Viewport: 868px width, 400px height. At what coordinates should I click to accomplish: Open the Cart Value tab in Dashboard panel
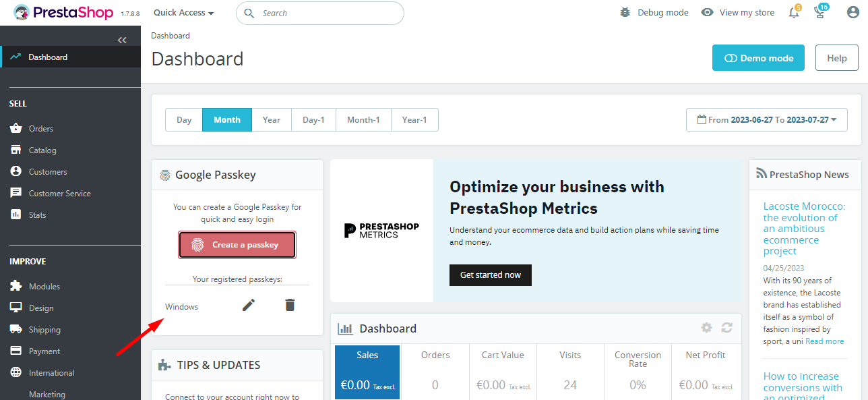click(x=503, y=372)
